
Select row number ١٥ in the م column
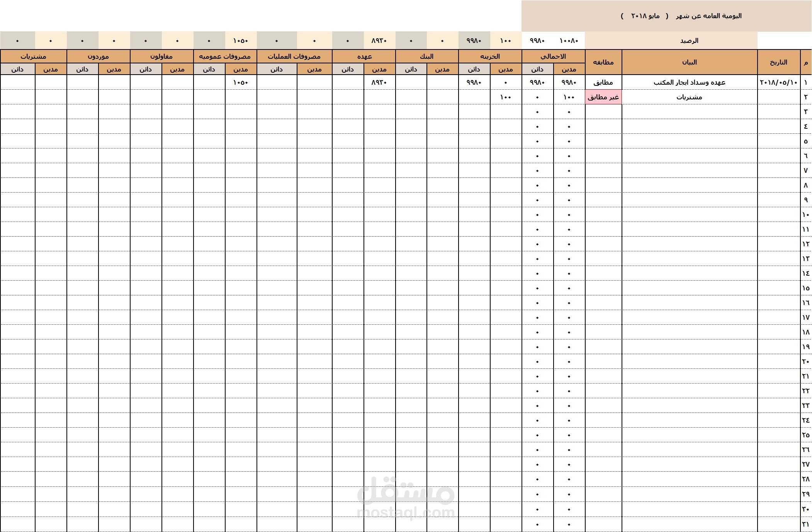(806, 288)
